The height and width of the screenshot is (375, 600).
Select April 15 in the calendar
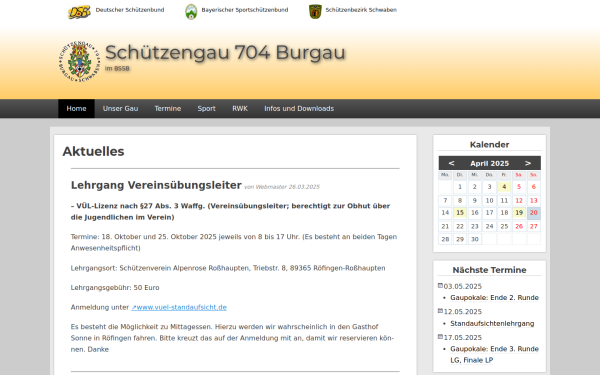point(460,213)
